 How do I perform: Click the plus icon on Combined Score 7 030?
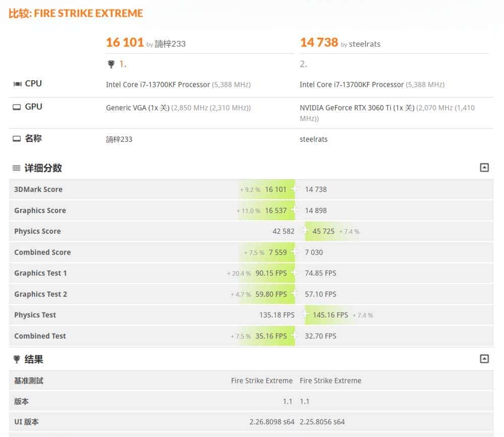tap(294, 252)
